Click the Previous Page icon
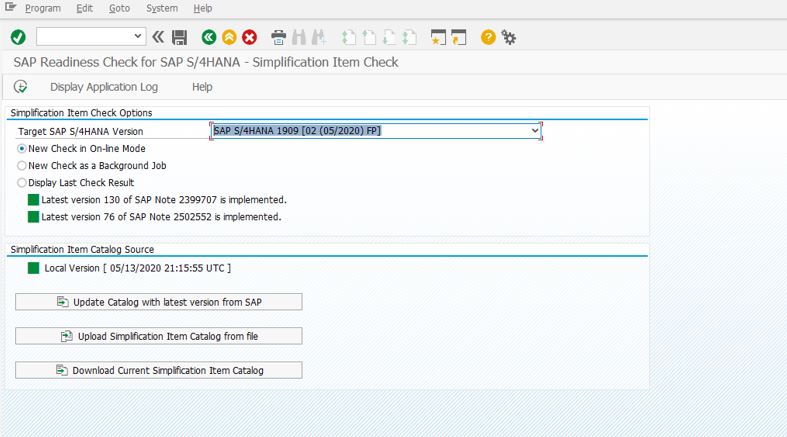The height and width of the screenshot is (437, 787). (369, 37)
